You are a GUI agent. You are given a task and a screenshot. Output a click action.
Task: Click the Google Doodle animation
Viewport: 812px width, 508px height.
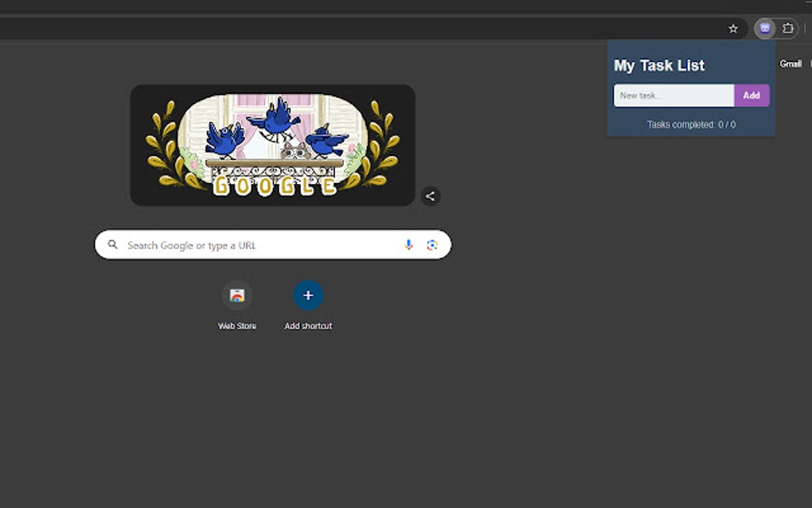272,145
